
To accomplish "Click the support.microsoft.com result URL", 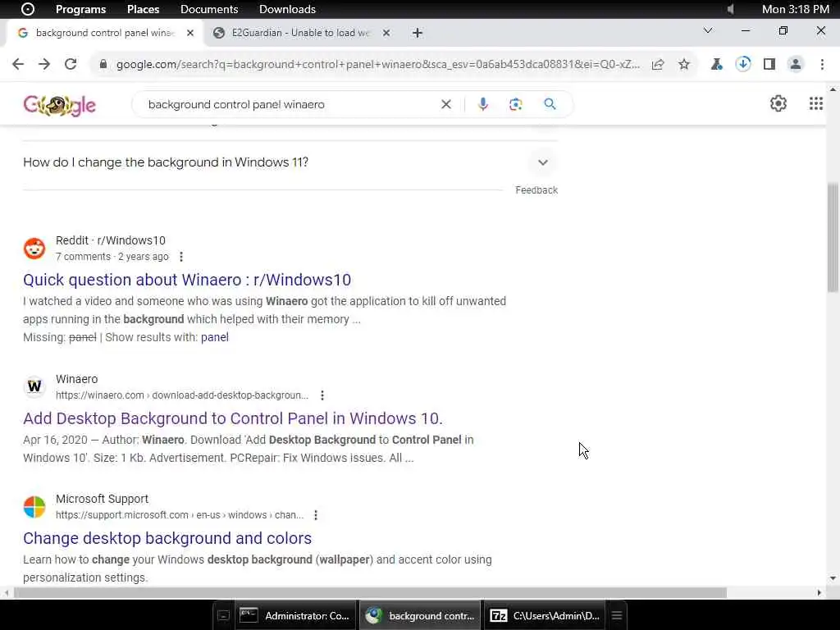I will pos(180,515).
